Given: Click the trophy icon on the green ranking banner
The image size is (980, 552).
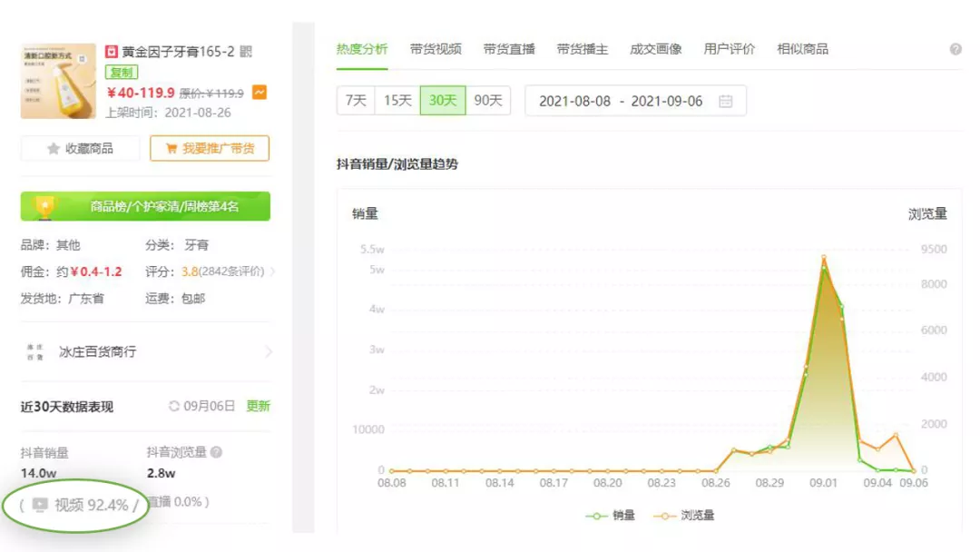Looking at the screenshot, I should pyautogui.click(x=45, y=206).
